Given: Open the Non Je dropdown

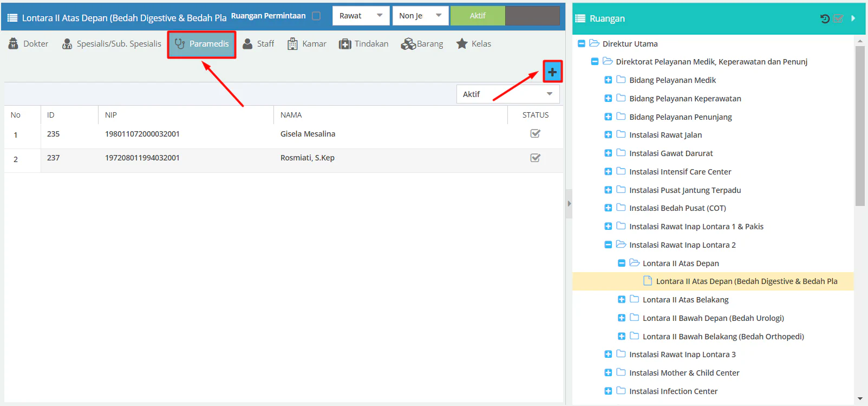Looking at the screenshot, I should pos(420,16).
